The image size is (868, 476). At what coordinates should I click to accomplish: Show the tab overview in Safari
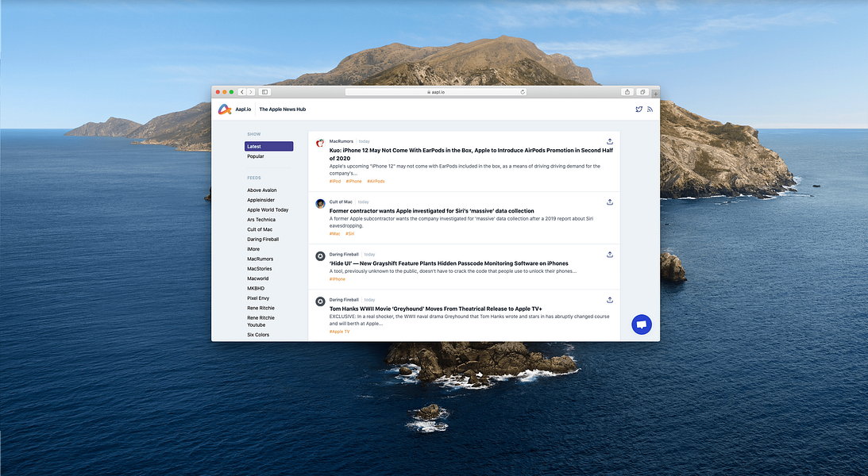click(x=642, y=92)
